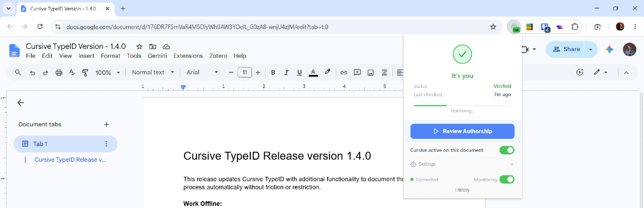Click the Zotero Z toolbar icon
The height and width of the screenshot is (208, 644).
(385, 72)
